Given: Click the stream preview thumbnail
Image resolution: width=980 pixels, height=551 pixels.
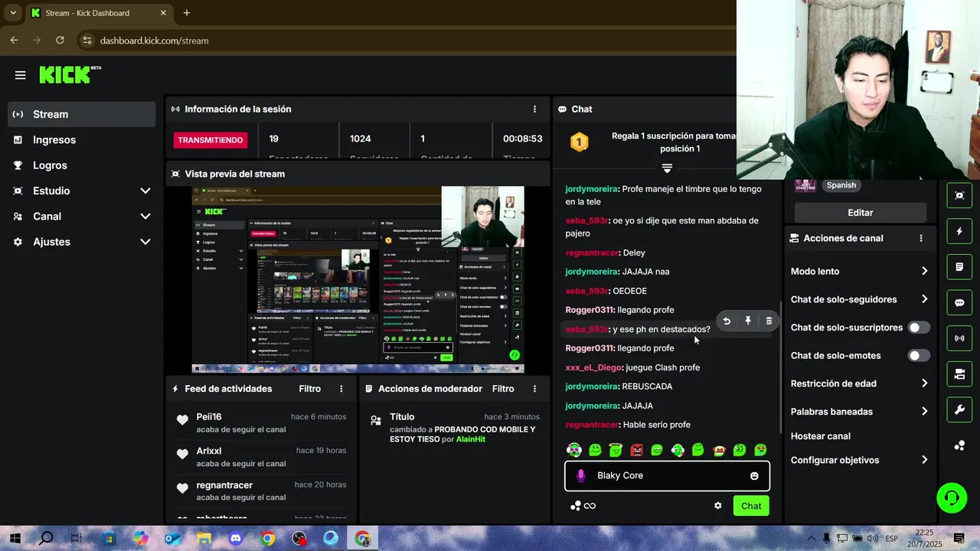Looking at the screenshot, I should point(358,279).
